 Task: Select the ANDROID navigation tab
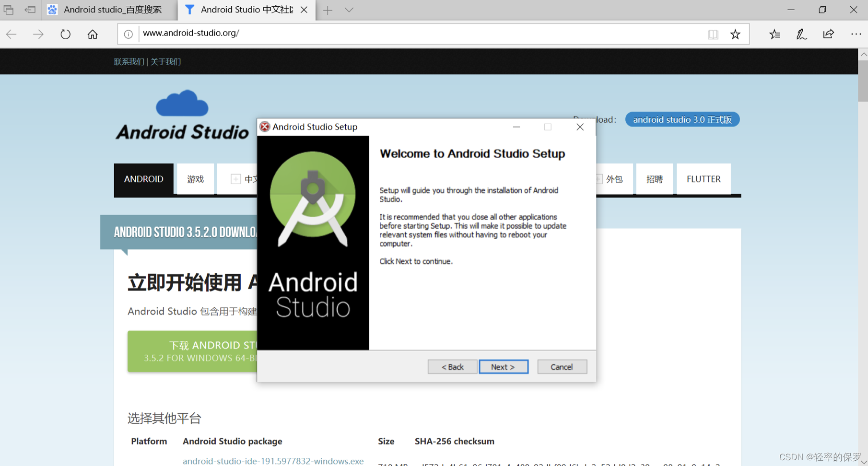tap(144, 179)
